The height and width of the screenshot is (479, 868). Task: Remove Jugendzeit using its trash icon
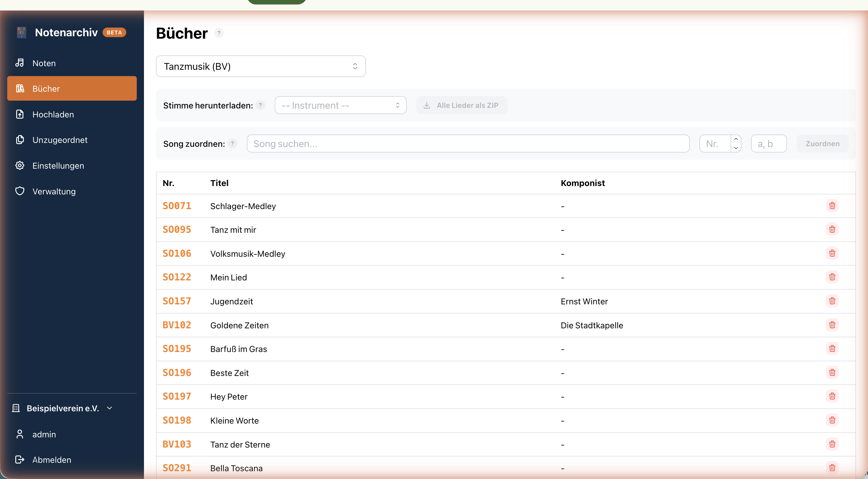832,301
